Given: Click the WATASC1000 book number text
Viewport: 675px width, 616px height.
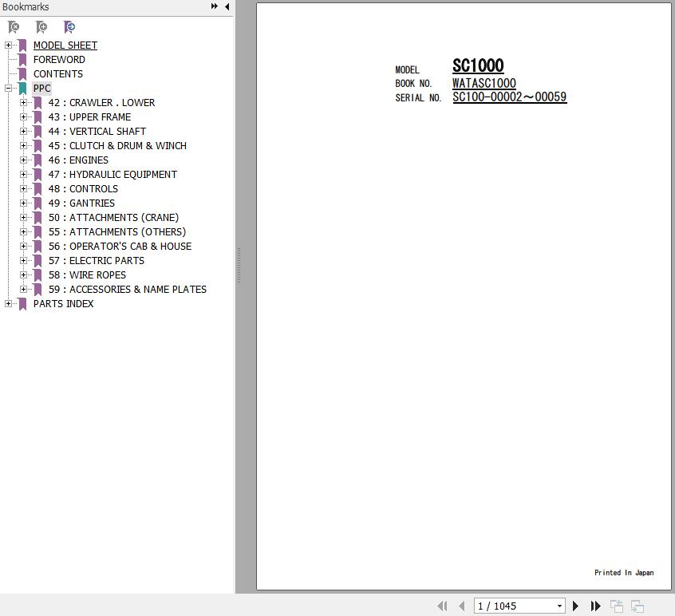Looking at the screenshot, I should point(484,83).
